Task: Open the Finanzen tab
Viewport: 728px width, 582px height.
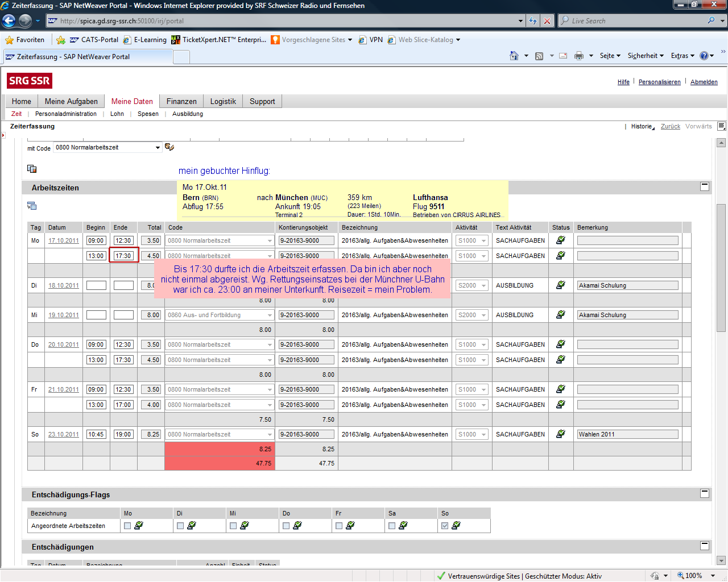Action: 181,101
